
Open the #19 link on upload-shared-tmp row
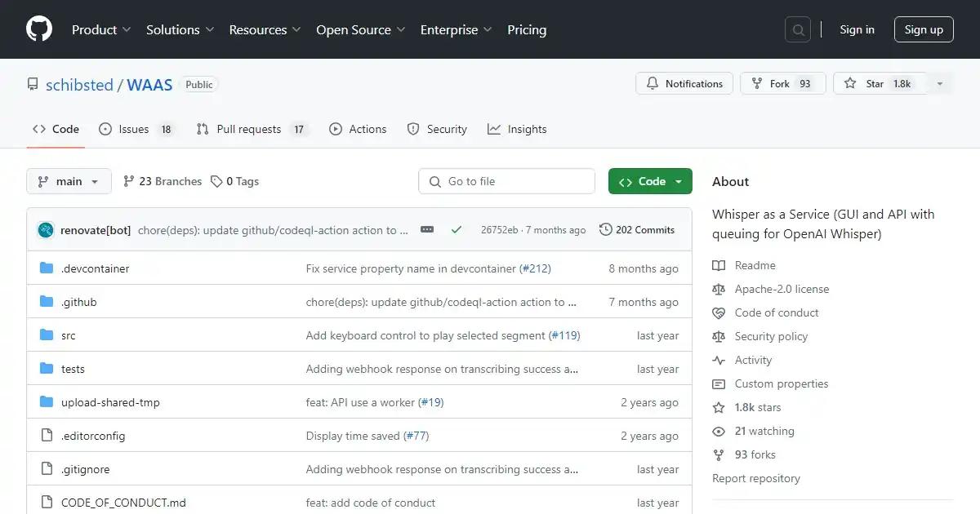click(x=431, y=402)
